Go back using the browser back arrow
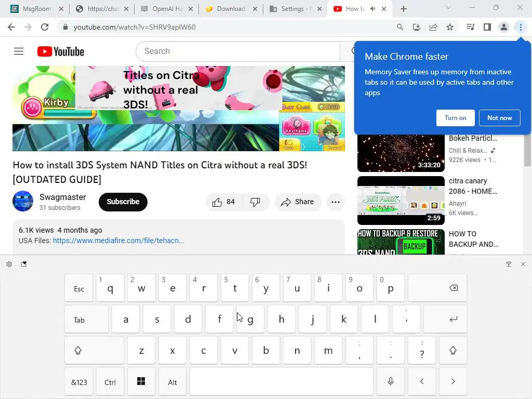532x399 pixels. pos(11,27)
